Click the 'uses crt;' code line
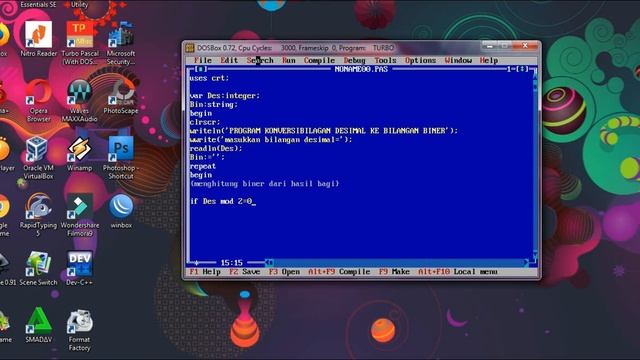The image size is (640, 360). pyautogui.click(x=209, y=78)
